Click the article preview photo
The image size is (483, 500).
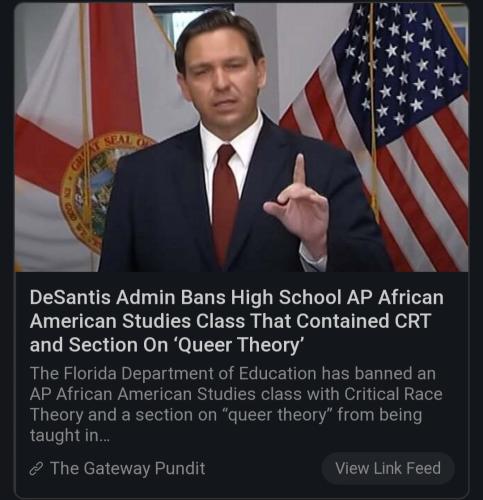pyautogui.click(x=242, y=138)
